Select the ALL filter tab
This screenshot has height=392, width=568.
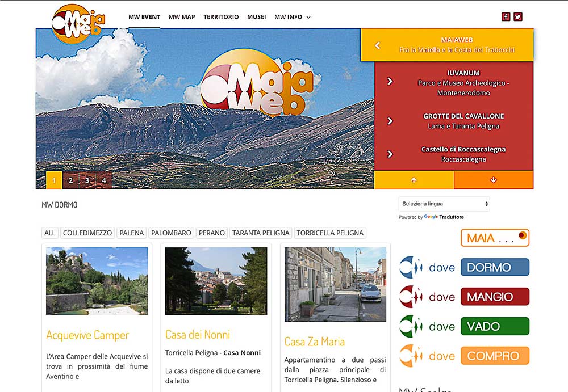pos(50,233)
